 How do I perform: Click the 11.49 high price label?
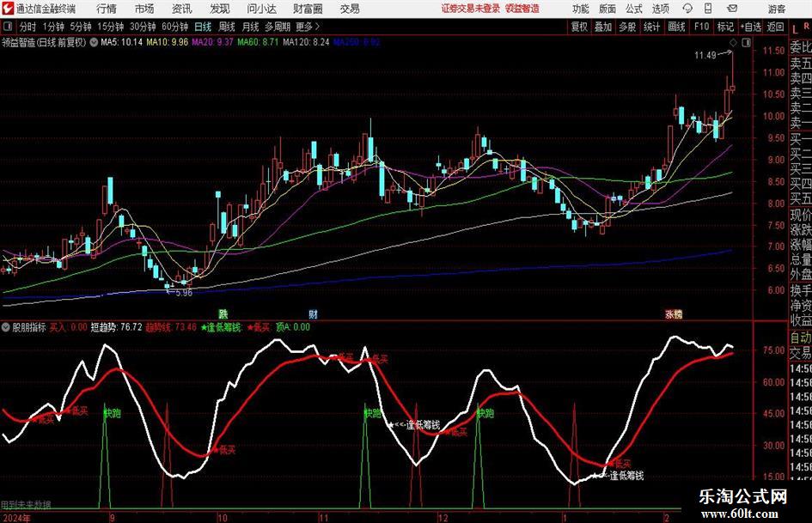[705, 55]
